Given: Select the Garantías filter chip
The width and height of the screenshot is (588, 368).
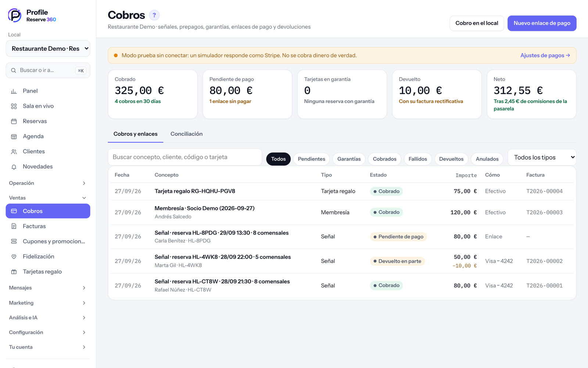Looking at the screenshot, I should pos(349,159).
